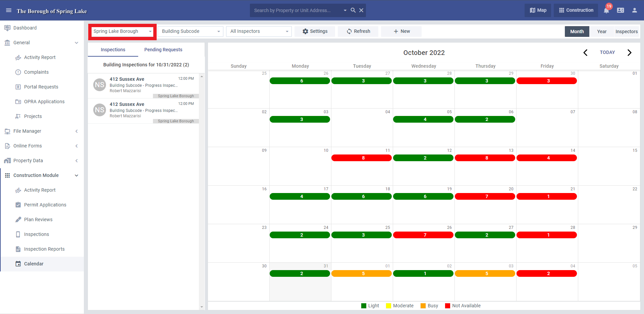Open the Map view button

point(538,10)
